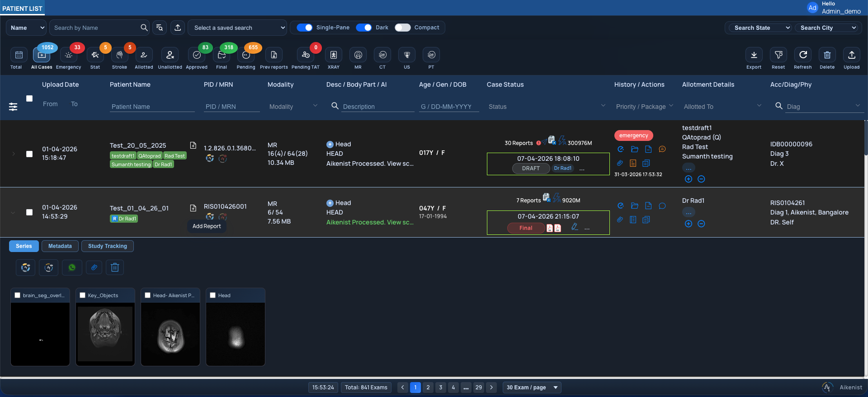Go to page 2 of results
The width and height of the screenshot is (868, 397).
pos(428,388)
